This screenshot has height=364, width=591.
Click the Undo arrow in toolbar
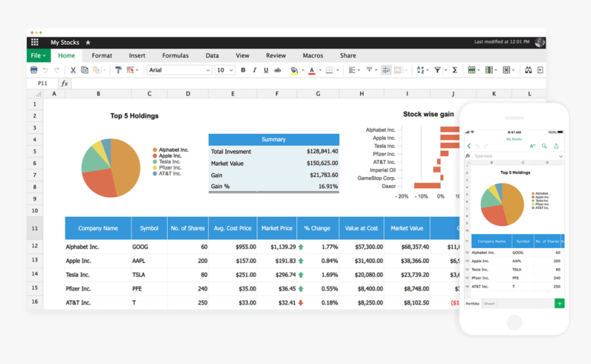45,70
